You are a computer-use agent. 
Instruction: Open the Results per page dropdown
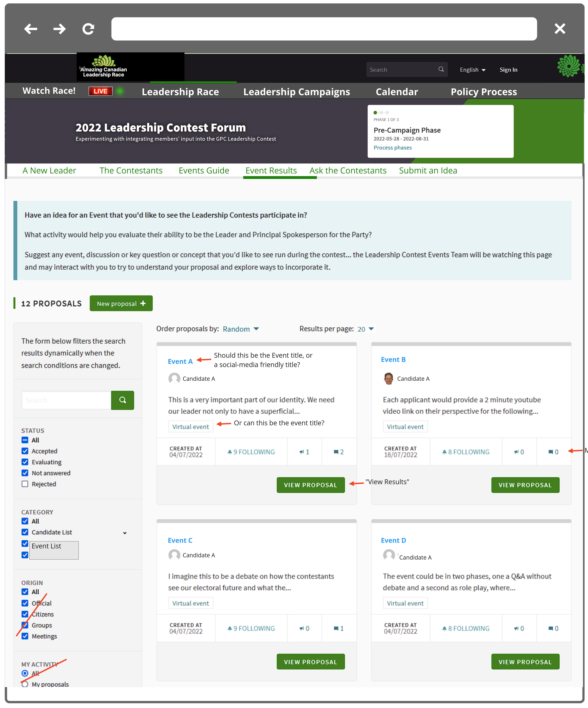(x=366, y=329)
